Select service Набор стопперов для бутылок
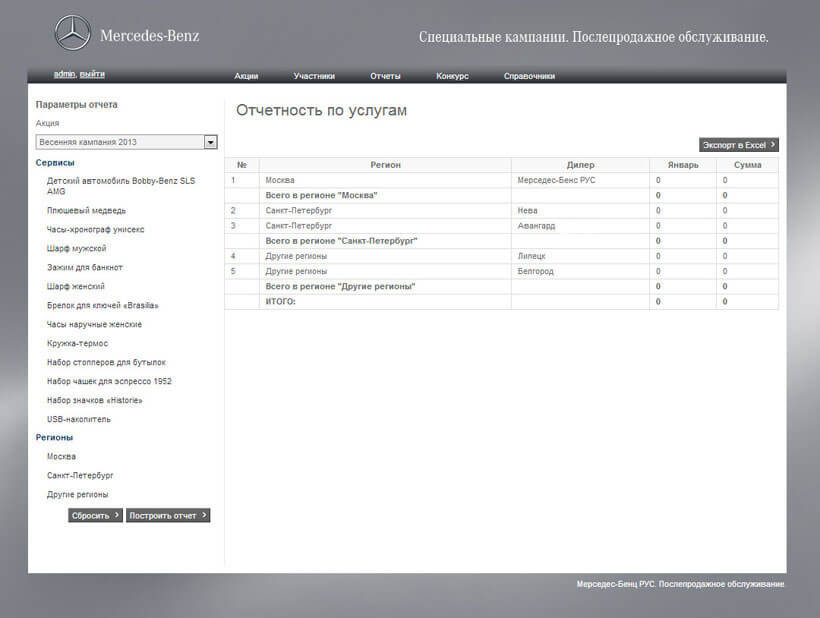The image size is (820, 618). coord(106,362)
